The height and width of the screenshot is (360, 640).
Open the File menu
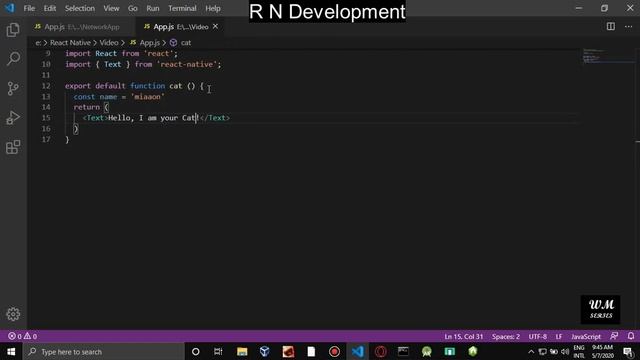[29, 8]
